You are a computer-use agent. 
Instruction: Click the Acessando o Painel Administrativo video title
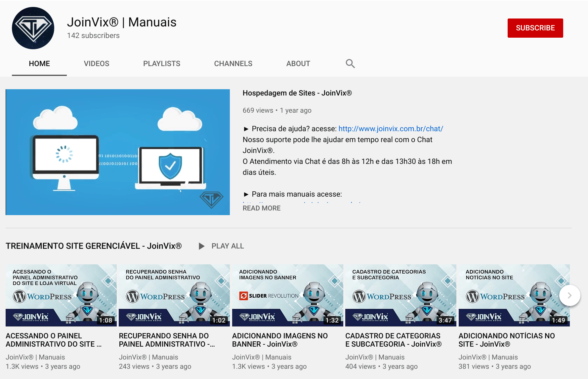(x=54, y=340)
